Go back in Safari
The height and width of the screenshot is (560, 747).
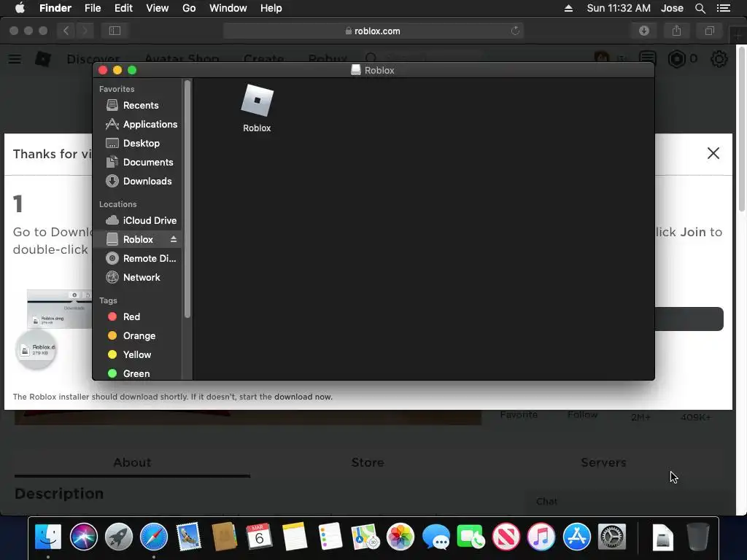coord(66,31)
